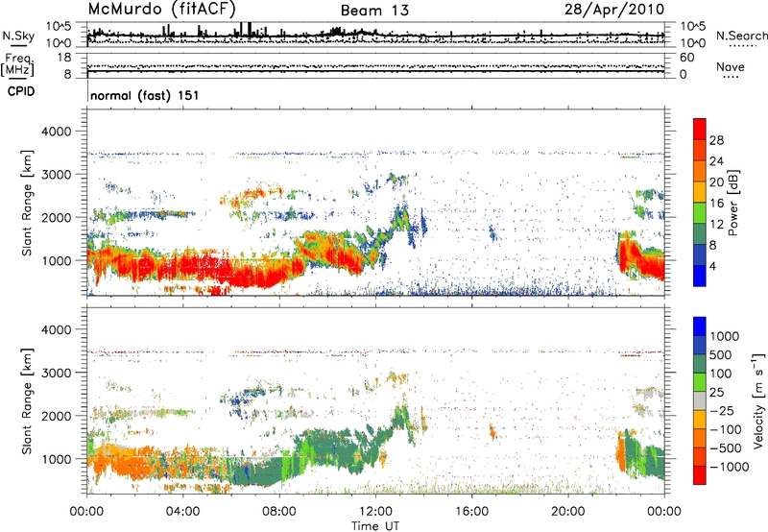Click the 'Beam 13' label
This screenshot has width=768, height=532.
(x=374, y=11)
